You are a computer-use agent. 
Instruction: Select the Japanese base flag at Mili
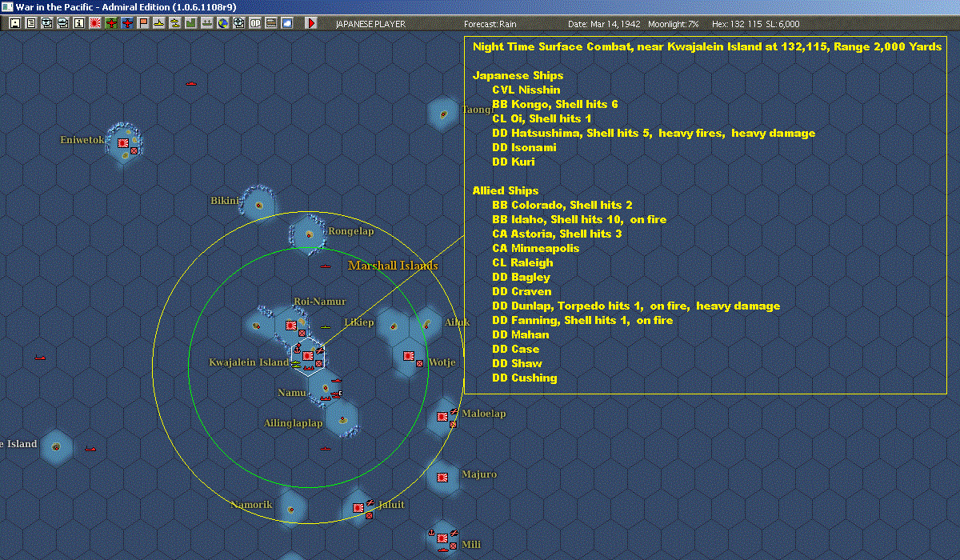[442, 538]
